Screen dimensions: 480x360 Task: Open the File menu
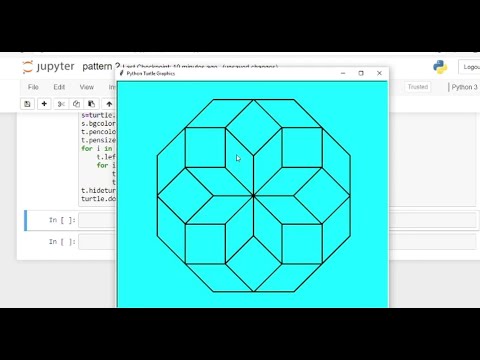coord(33,87)
